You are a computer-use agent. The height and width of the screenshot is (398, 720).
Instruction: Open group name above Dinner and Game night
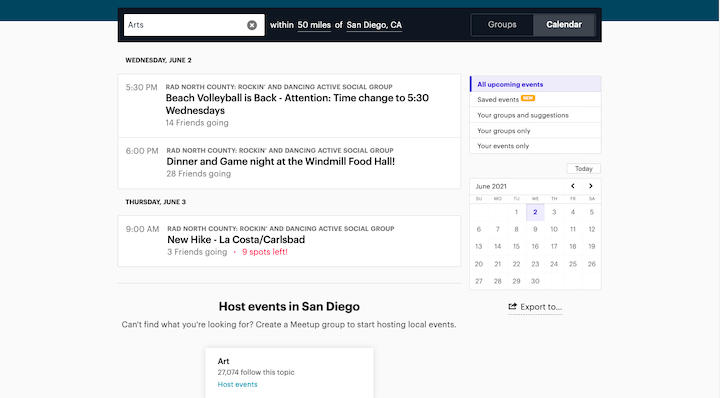coord(280,150)
